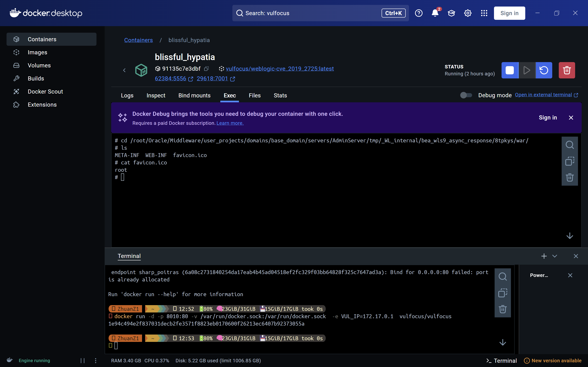Click the Start play button for container
Viewport: 588px width, 367px height.
click(527, 70)
